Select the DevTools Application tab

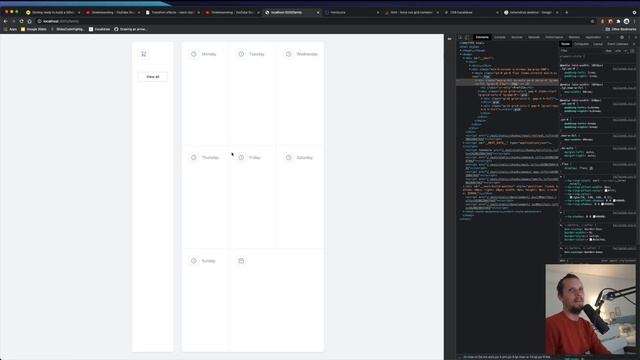point(593,37)
